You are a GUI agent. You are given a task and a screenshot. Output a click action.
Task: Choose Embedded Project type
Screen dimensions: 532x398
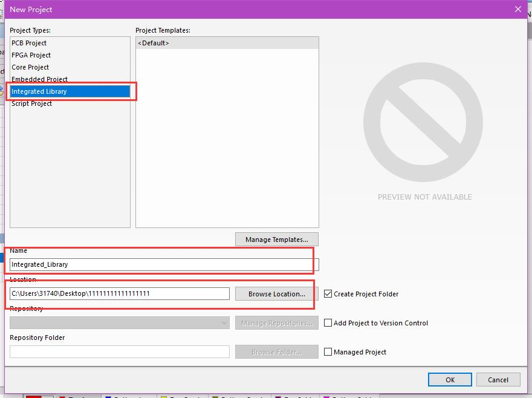coord(70,79)
